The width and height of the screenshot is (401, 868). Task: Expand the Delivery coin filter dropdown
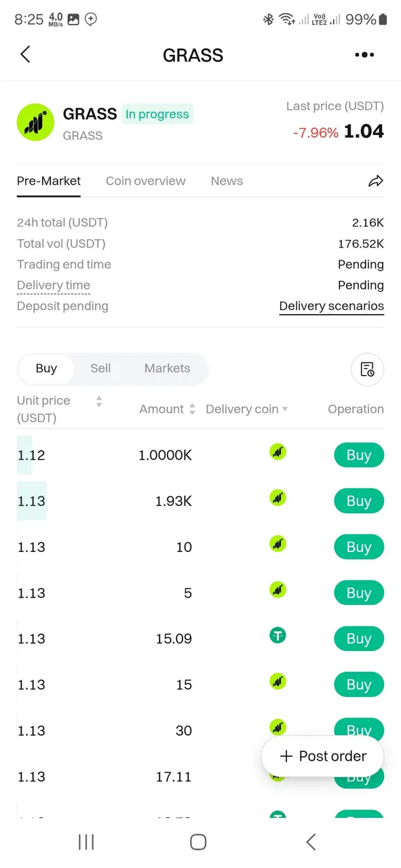285,410
